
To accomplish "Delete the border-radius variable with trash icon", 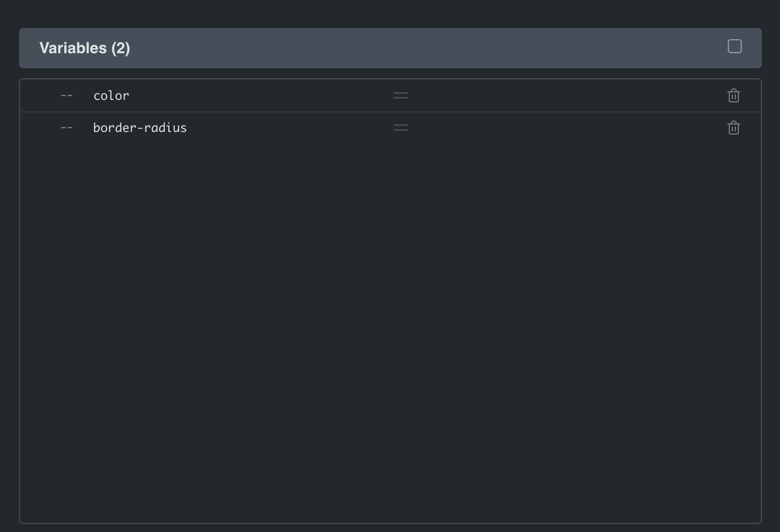I will click(x=733, y=127).
